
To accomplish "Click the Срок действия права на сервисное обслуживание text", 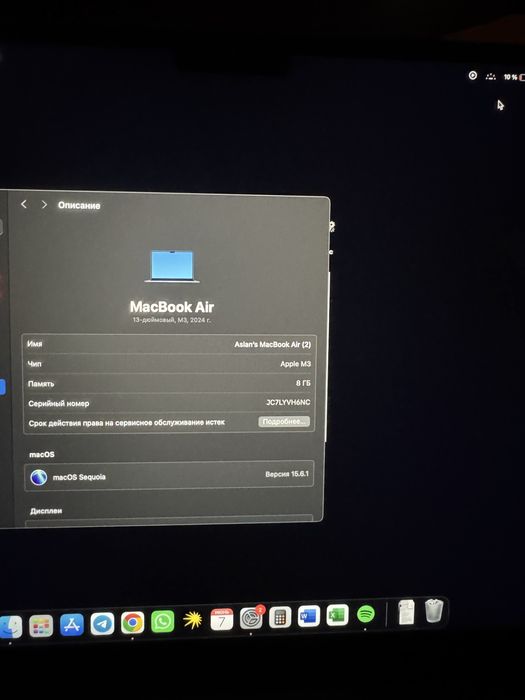I will [x=126, y=423].
